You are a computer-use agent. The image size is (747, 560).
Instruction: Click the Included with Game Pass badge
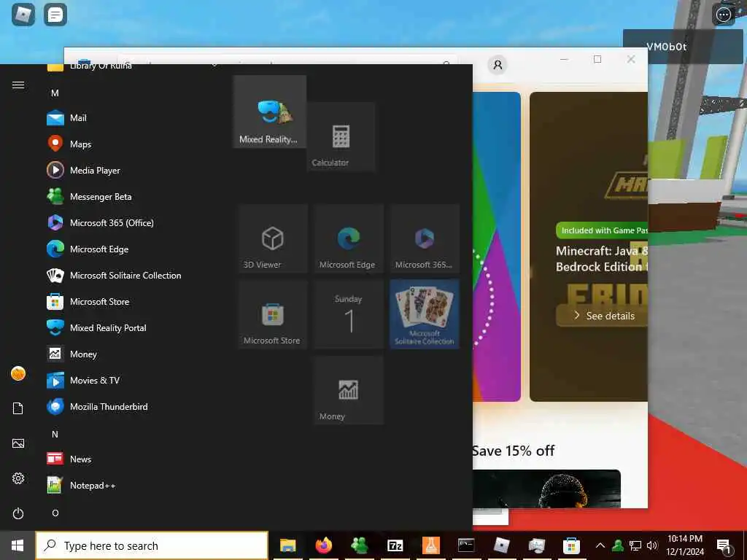tap(602, 230)
